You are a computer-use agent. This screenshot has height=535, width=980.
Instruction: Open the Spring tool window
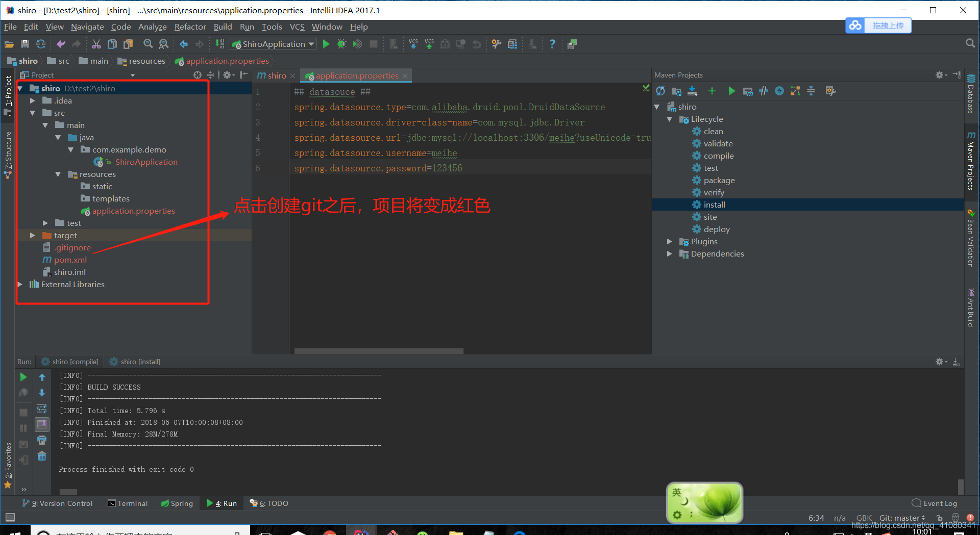[x=177, y=503]
